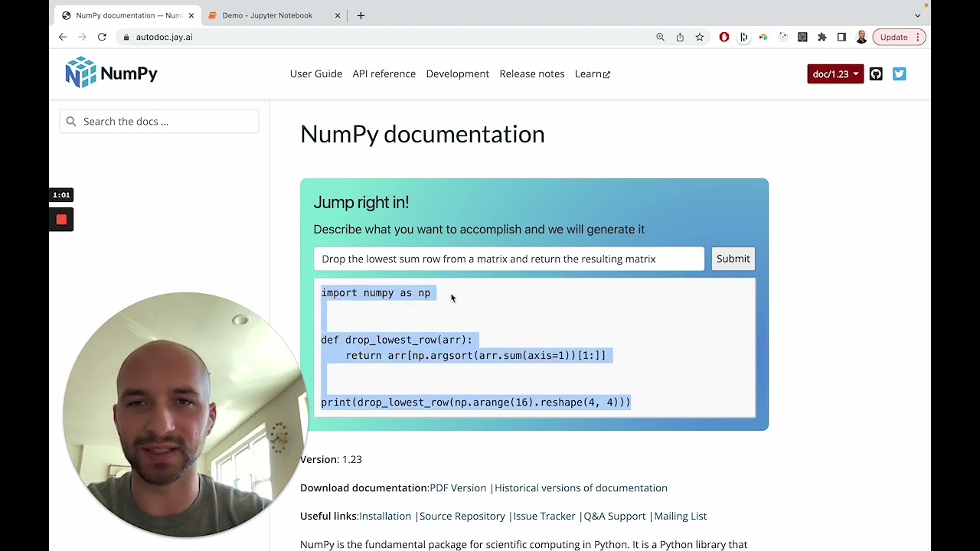Open the Chrome profile avatar
The image size is (980, 551).
861,37
